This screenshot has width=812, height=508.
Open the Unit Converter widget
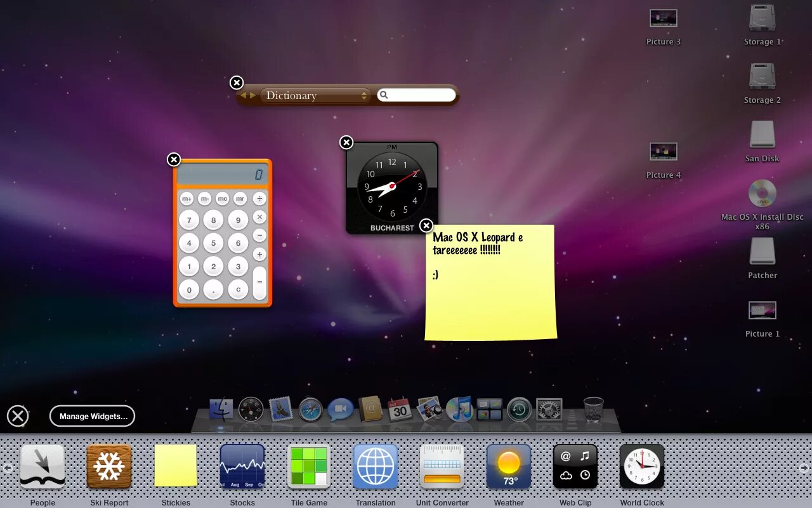pos(442,467)
